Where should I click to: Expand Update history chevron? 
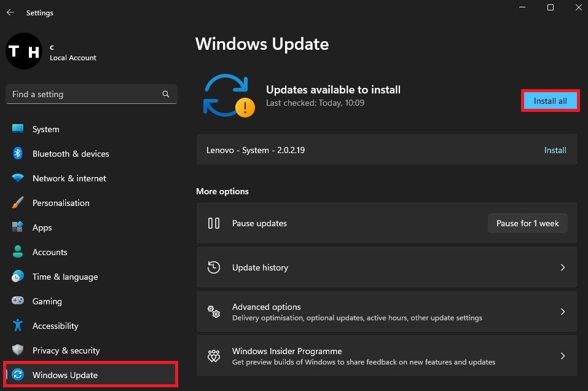(x=562, y=267)
